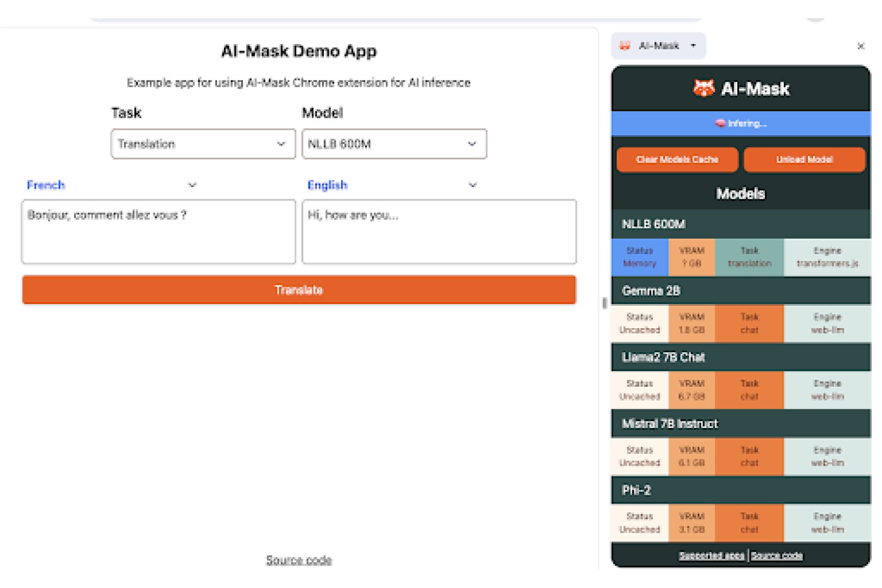
Task: Click Llama2 7B Chat Status Uncached cell
Action: click(640, 390)
